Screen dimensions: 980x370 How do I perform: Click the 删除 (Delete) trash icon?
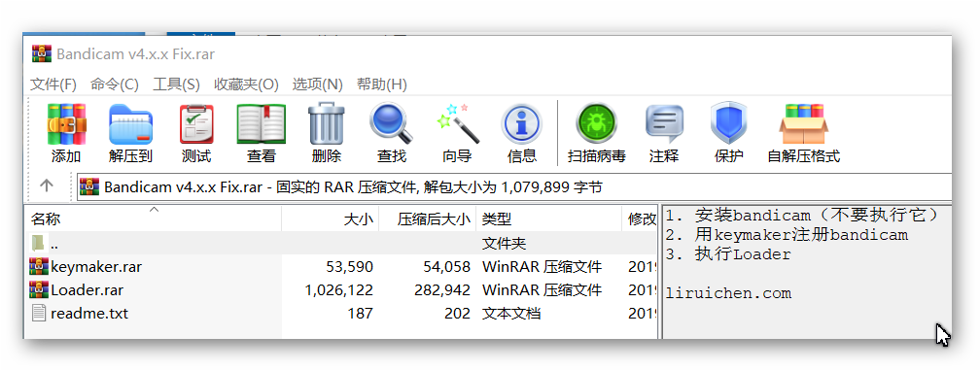tap(327, 123)
